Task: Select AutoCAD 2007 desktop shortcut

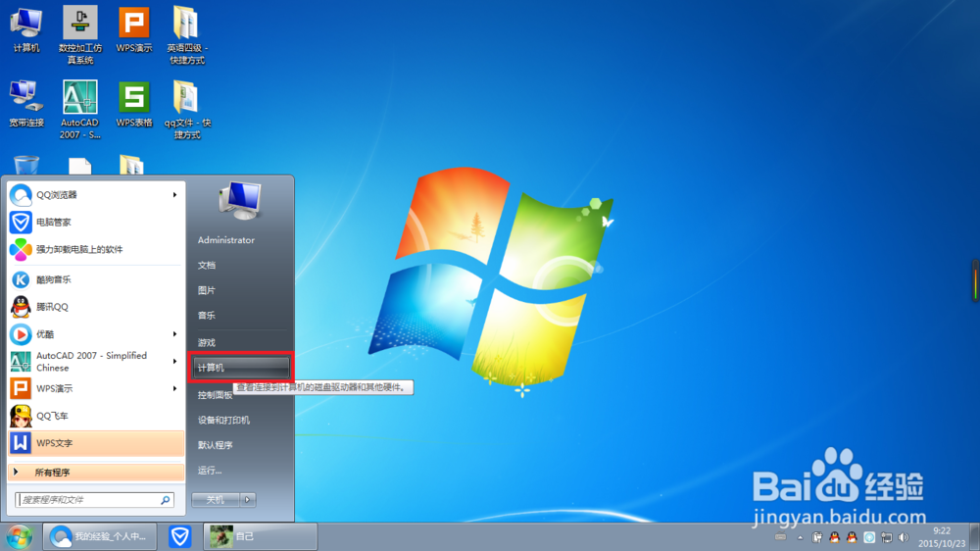Action: click(80, 110)
